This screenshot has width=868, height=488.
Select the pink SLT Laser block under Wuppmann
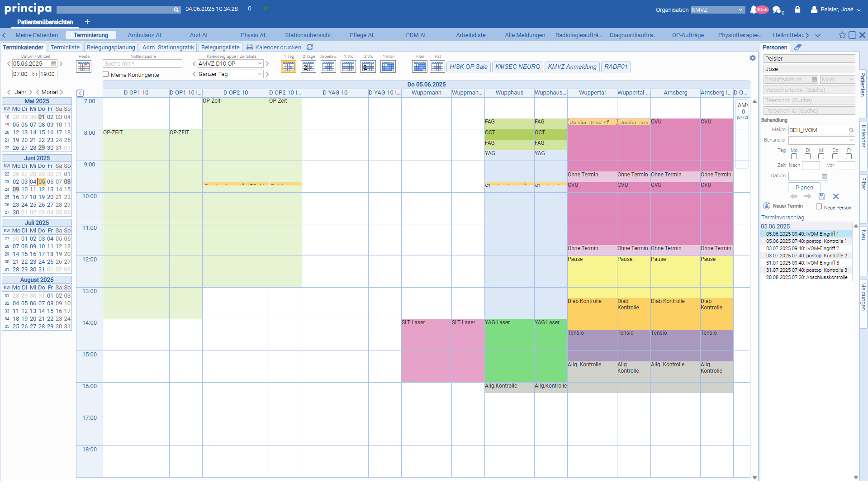tap(426, 351)
